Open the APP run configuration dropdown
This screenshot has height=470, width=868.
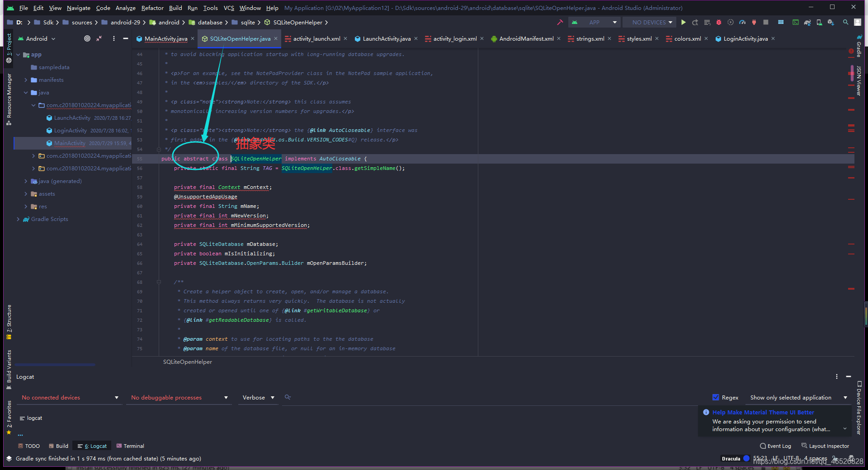pyautogui.click(x=594, y=22)
